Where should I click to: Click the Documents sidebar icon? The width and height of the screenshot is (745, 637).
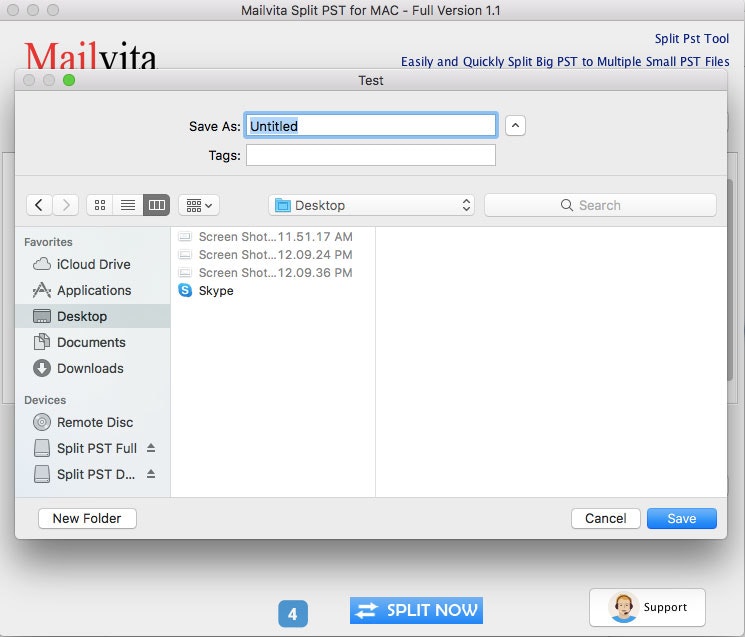click(42, 342)
